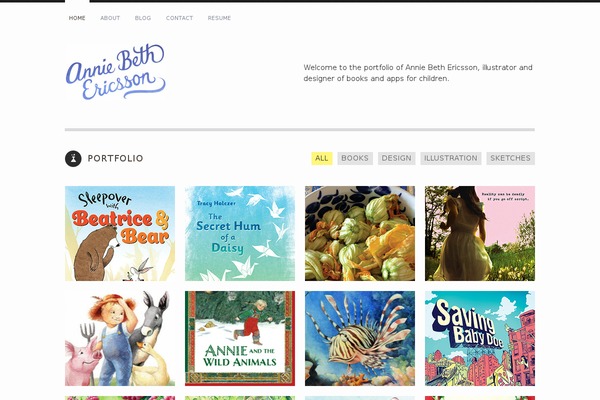Click the Portfolio section heading
This screenshot has width=600, height=400.
pos(115,158)
